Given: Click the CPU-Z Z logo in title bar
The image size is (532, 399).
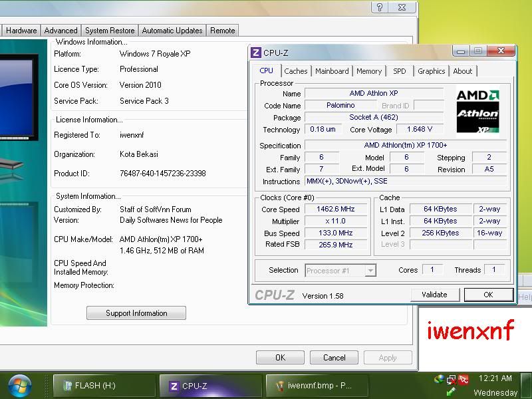Looking at the screenshot, I should [x=256, y=53].
